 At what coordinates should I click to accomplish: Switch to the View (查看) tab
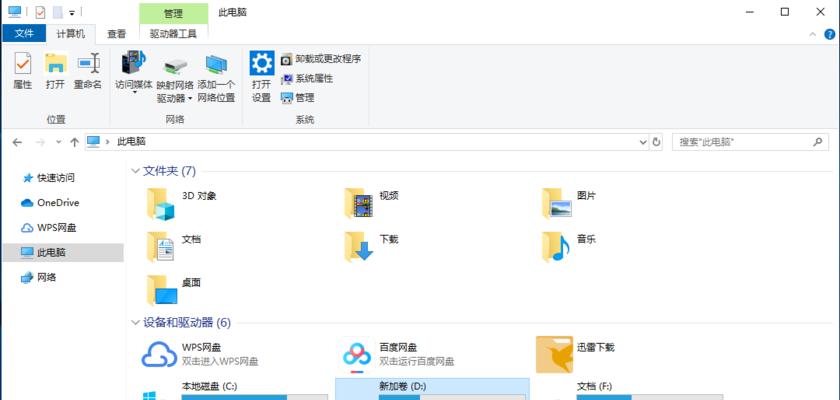point(116,34)
